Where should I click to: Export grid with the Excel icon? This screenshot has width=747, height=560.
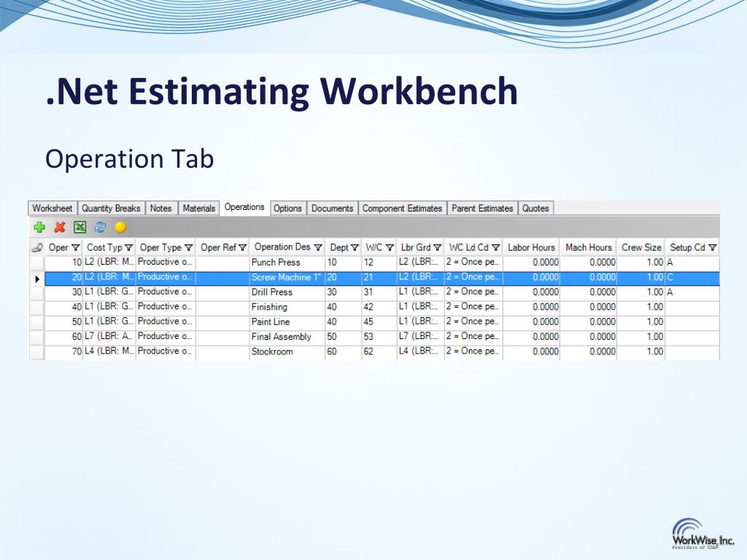pos(80,227)
